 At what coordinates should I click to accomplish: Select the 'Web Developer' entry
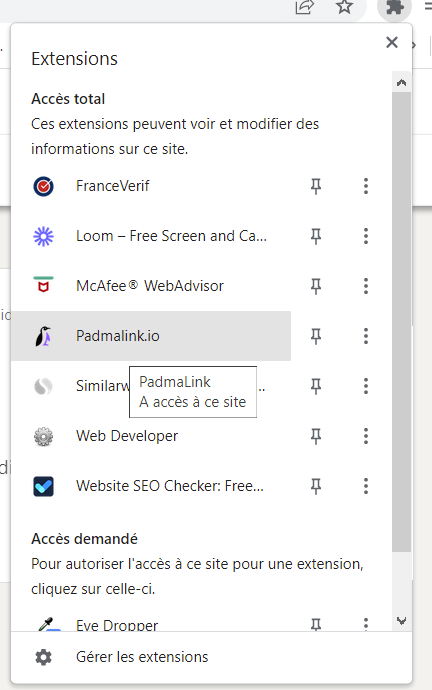click(x=127, y=437)
